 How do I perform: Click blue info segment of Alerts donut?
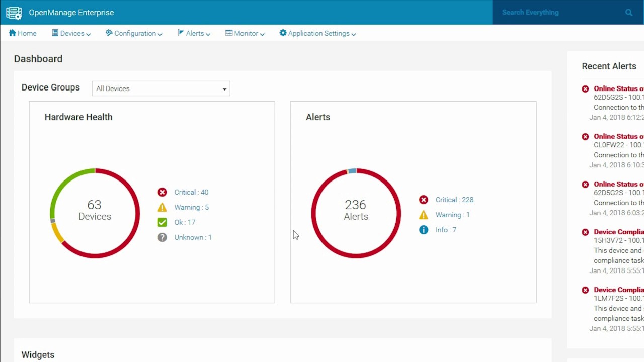[352, 171]
